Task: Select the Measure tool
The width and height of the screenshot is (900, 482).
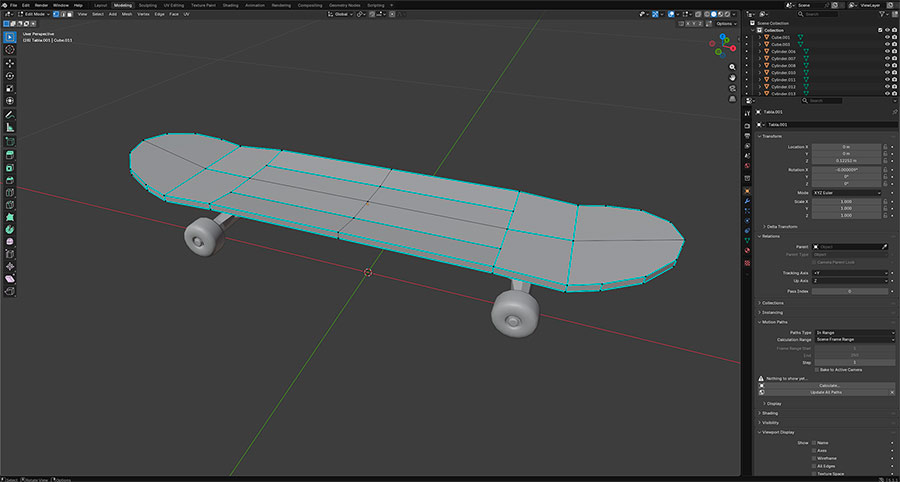Action: [10, 127]
